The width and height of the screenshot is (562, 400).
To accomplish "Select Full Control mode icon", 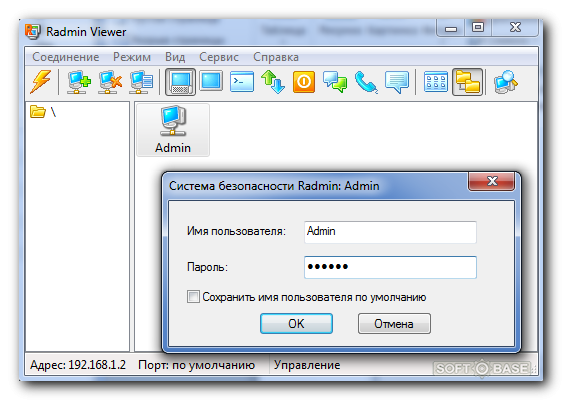I will [180, 82].
